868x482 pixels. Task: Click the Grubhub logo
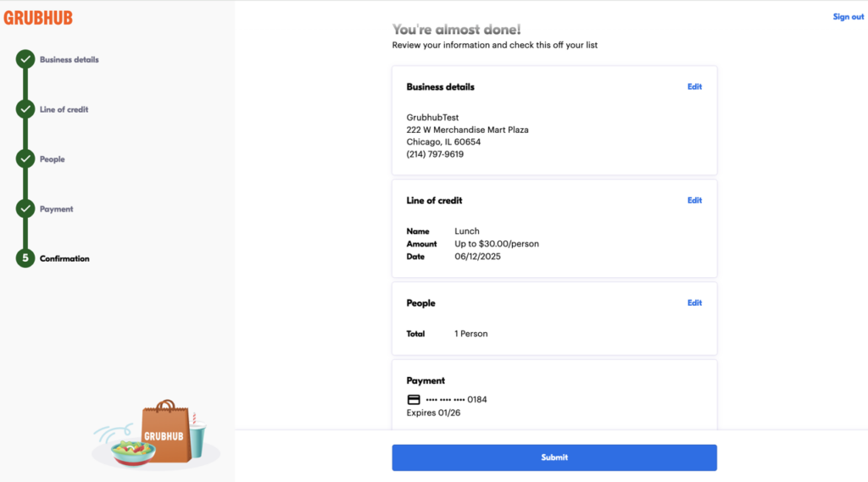[38, 18]
